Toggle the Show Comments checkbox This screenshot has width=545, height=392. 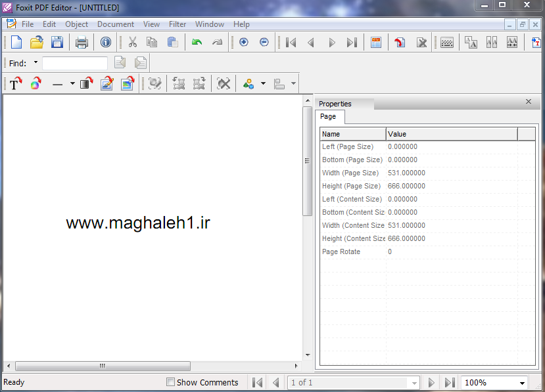click(x=170, y=382)
